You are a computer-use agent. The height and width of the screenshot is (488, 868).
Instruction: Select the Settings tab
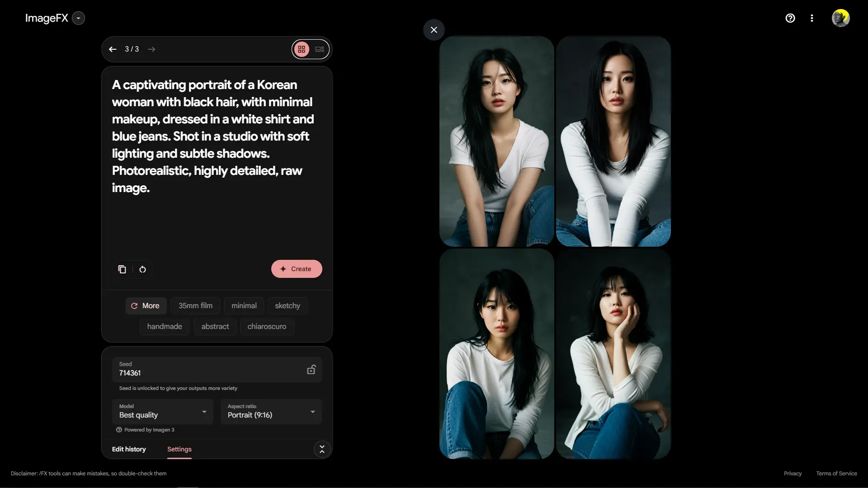pos(179,449)
